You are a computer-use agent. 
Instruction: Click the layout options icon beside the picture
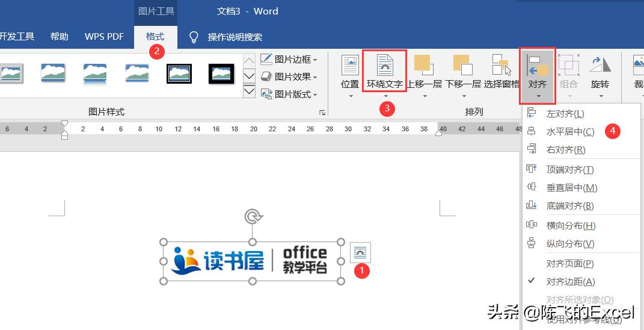click(360, 252)
